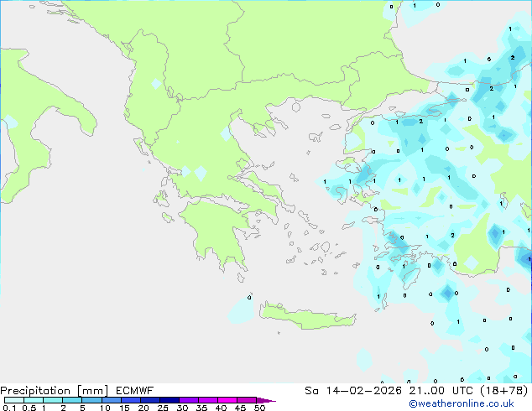Click the "Sa 14-02-2026" date text
Viewport: 532px width, 411px height.
tap(353, 391)
